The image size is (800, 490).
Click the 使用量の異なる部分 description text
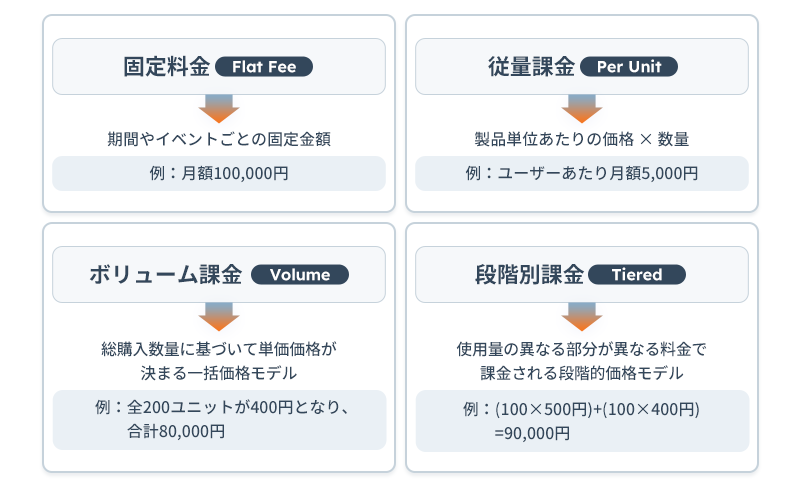pyautogui.click(x=581, y=350)
